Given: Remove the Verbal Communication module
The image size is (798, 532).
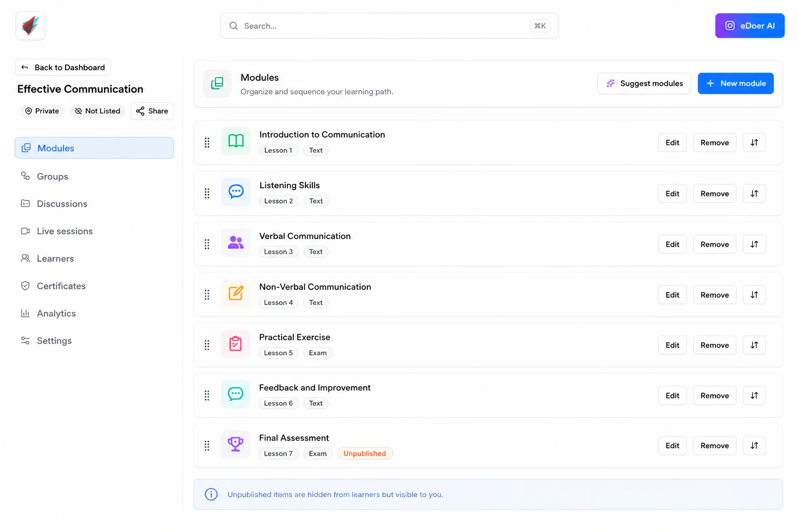Looking at the screenshot, I should (714, 244).
